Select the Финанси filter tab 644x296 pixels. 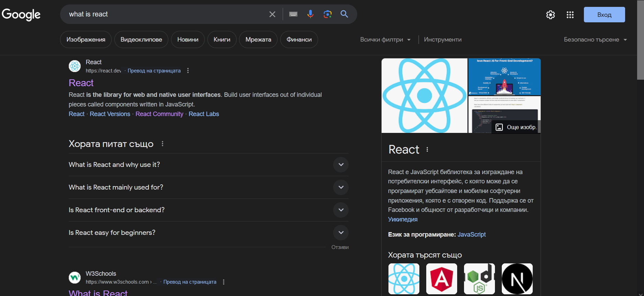[x=299, y=39]
